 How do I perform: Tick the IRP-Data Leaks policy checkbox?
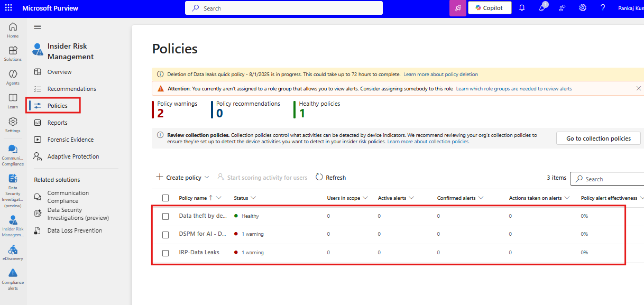coord(165,253)
